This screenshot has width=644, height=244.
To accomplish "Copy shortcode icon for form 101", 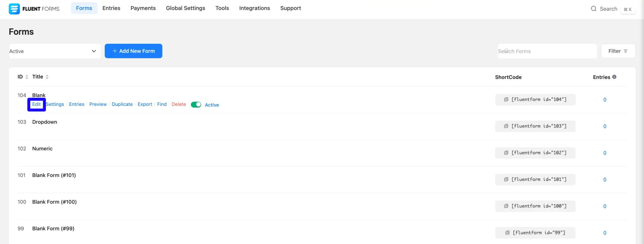I will (x=506, y=179).
